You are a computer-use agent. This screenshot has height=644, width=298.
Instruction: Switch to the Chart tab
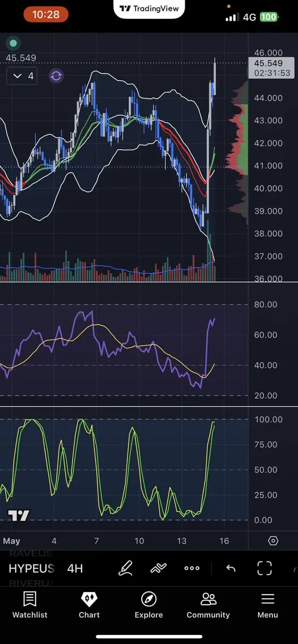[89, 605]
